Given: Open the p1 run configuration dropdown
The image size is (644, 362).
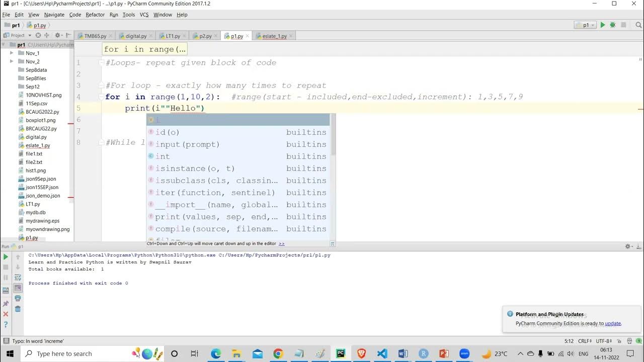Looking at the screenshot, I should coord(585,25).
